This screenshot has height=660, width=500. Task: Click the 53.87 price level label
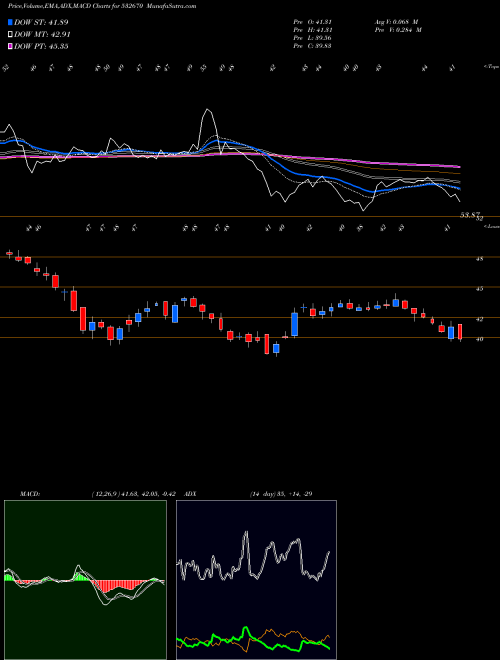pos(470,215)
